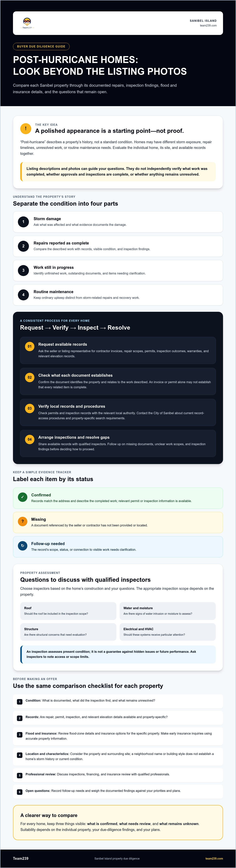Image resolution: width=236 pixels, height=868 pixels.
Task: Click team239.com under Sanibel Island header
Action: 208,26
